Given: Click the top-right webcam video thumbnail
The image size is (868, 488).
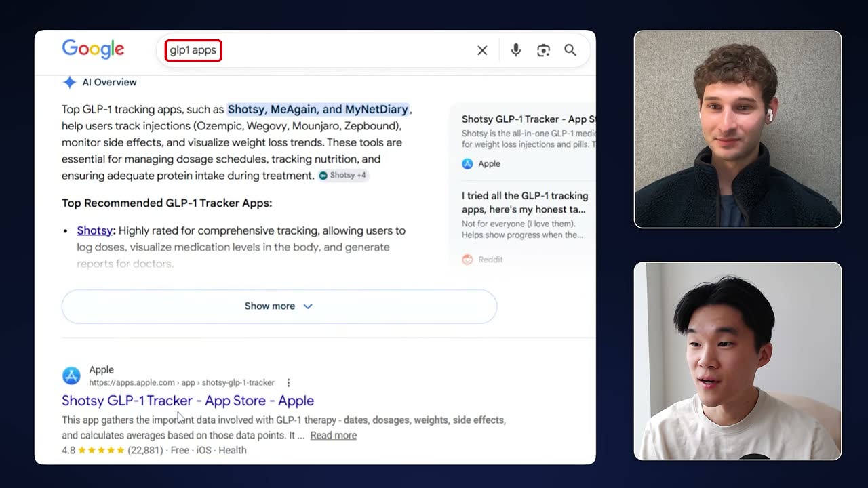Looking at the screenshot, I should (x=738, y=129).
